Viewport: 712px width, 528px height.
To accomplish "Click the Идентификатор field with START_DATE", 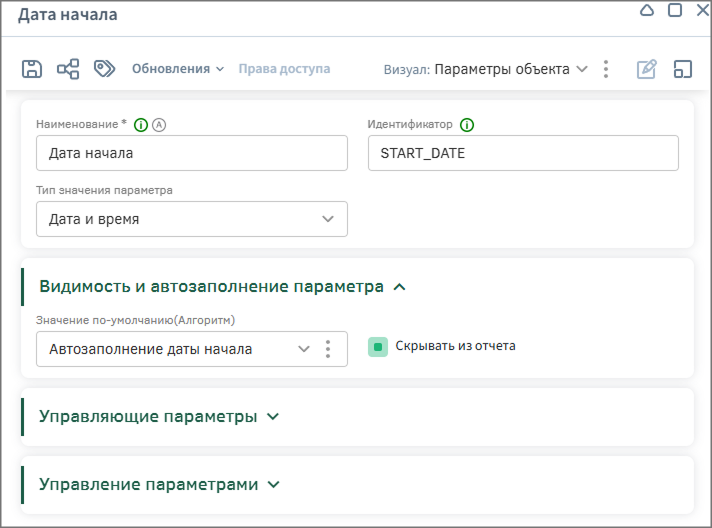I will (523, 154).
